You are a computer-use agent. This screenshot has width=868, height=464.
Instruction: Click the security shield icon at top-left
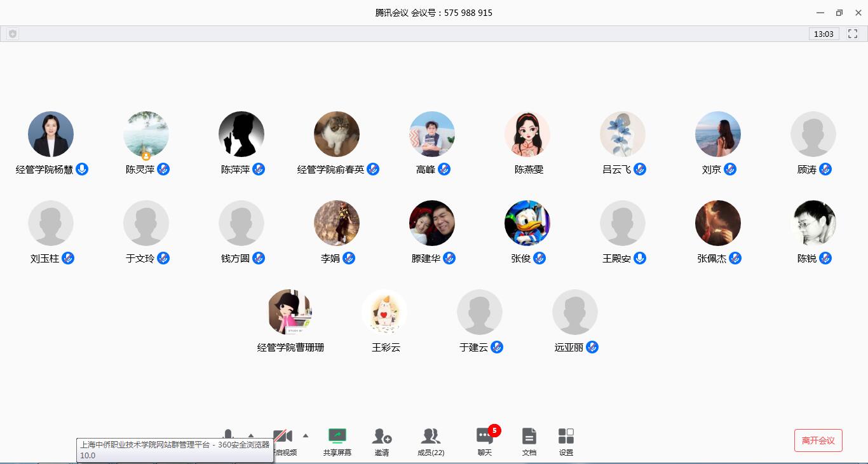pos(13,34)
